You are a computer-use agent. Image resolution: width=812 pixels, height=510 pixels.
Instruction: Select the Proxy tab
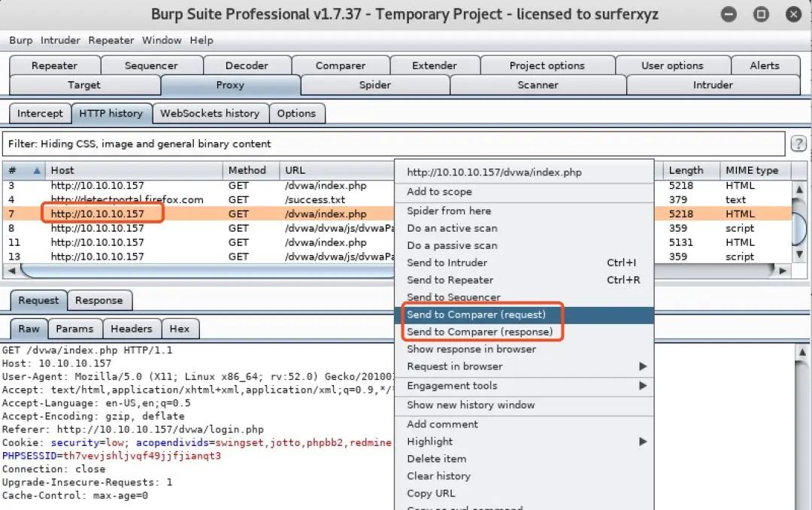tap(230, 85)
